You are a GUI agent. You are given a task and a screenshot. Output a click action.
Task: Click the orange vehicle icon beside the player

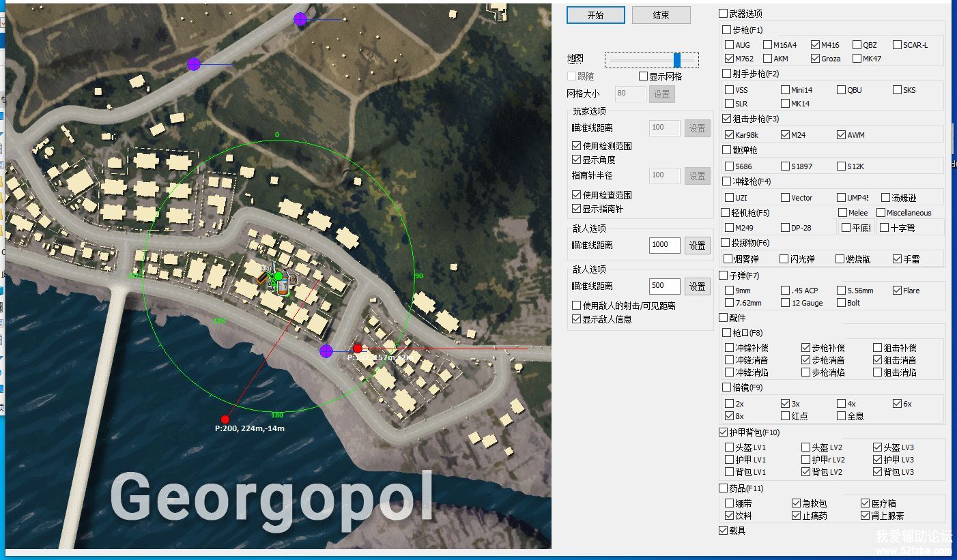pyautogui.click(x=262, y=278)
